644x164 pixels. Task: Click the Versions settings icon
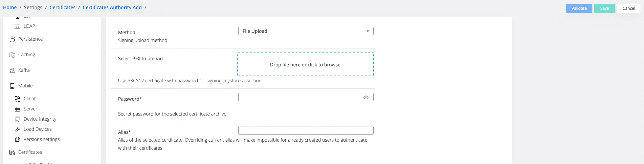click(x=18, y=140)
